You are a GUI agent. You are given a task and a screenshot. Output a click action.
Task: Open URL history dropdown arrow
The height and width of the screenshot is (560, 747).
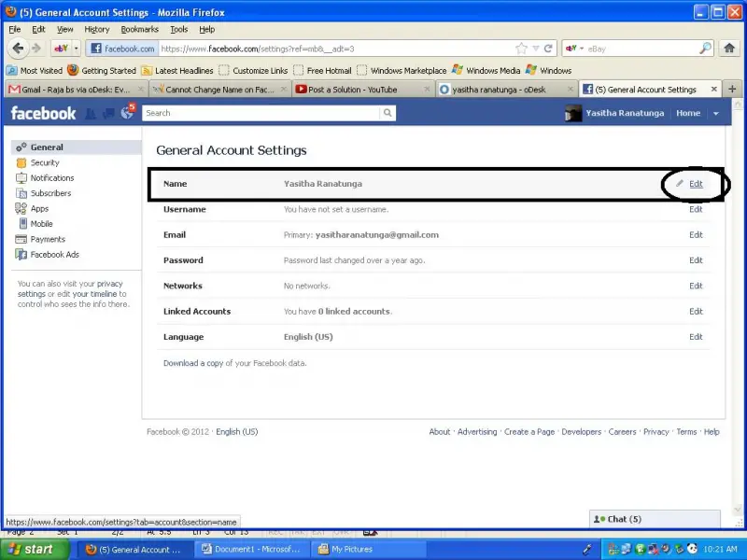click(x=535, y=49)
